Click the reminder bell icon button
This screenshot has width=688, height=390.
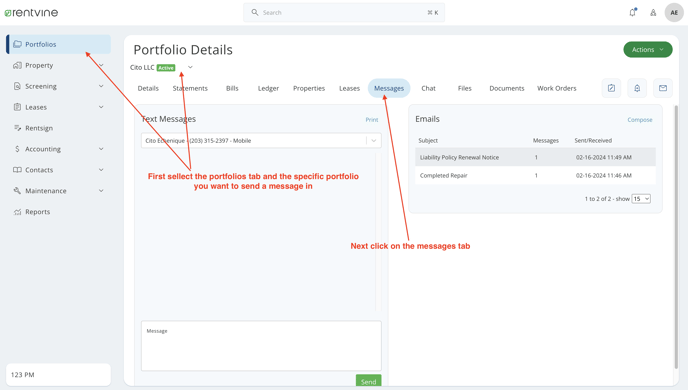[x=637, y=88]
